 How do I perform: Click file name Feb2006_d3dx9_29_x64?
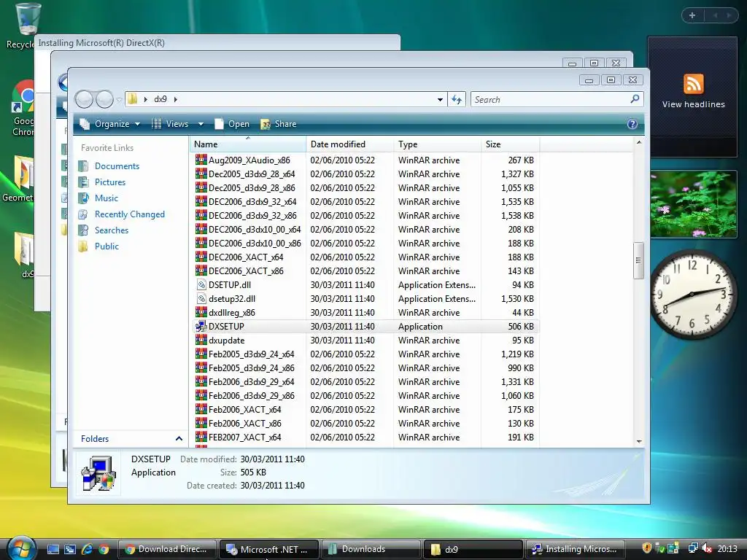252,382
